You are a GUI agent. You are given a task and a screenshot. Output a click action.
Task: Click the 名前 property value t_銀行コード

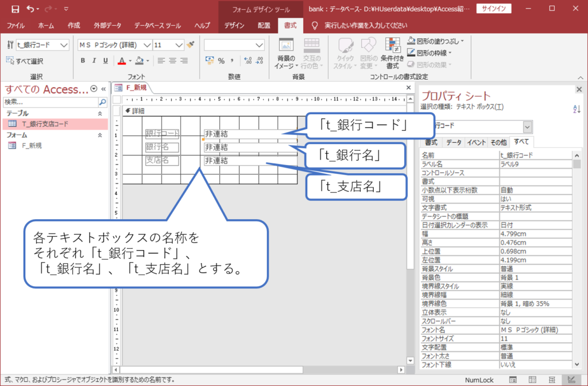pyautogui.click(x=536, y=155)
